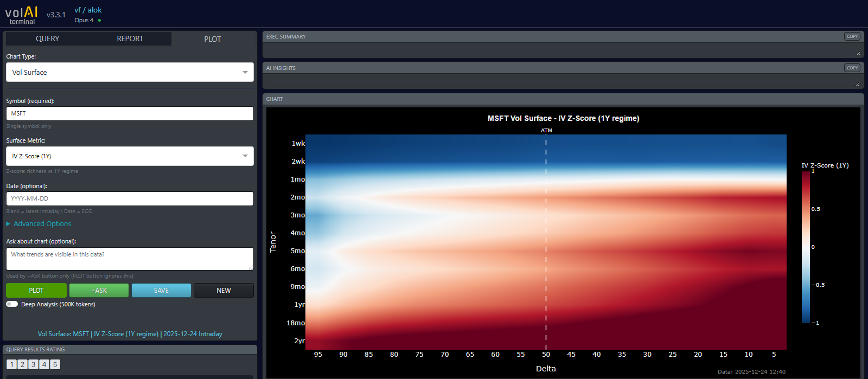Click the resize grip of the Ask about chart box
This screenshot has height=379, width=868.
[x=251, y=267]
